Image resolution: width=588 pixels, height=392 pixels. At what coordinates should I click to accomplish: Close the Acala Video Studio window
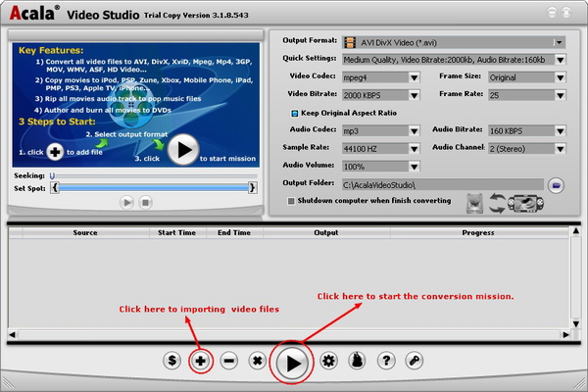(566, 13)
